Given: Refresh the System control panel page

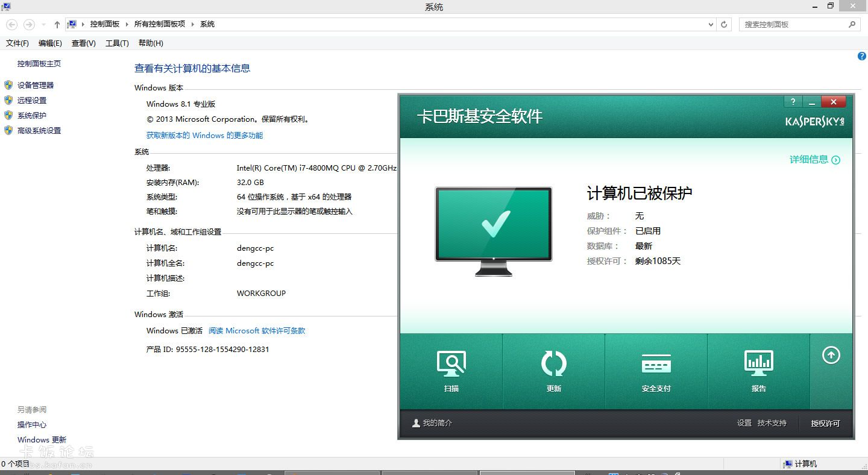Looking at the screenshot, I should click(x=725, y=25).
